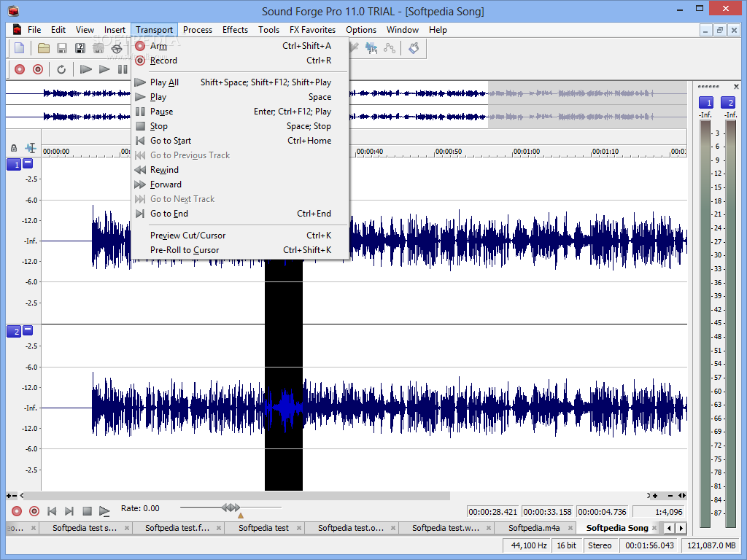747x560 pixels.
Task: Switch to the Softpedia.m4a tab
Action: [x=535, y=528]
